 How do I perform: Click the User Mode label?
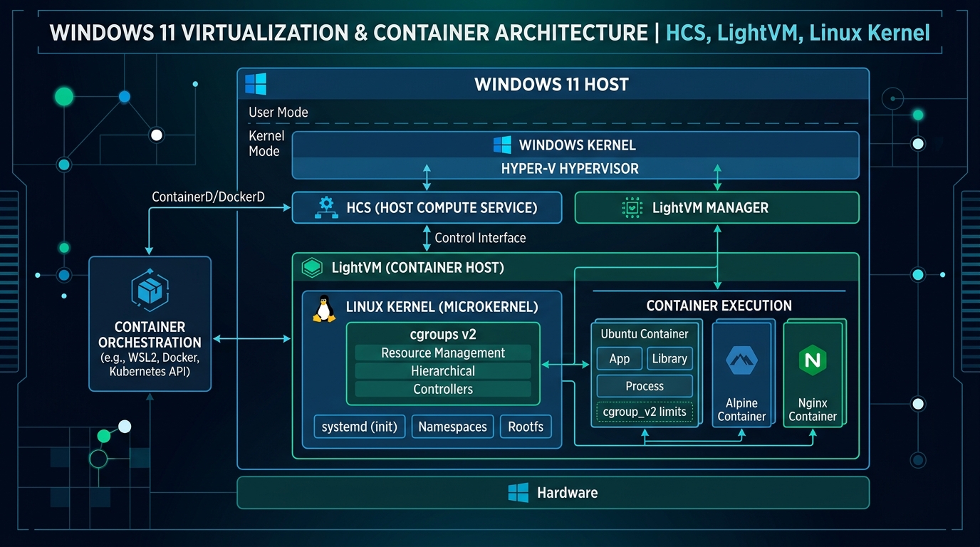tap(278, 113)
